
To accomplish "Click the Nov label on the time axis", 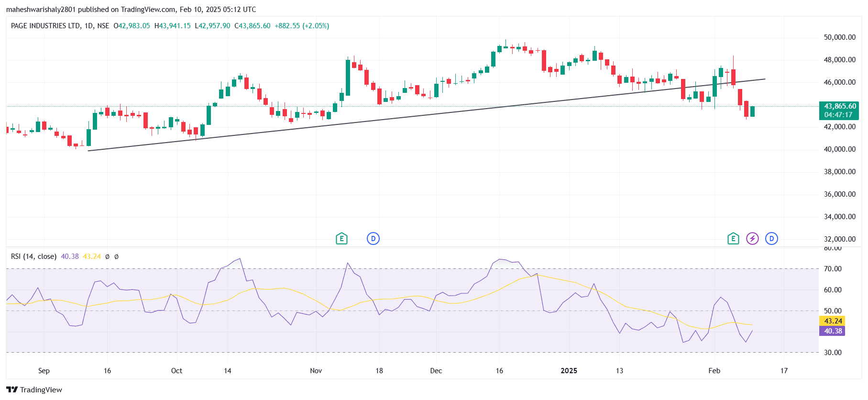I will click(x=316, y=371).
